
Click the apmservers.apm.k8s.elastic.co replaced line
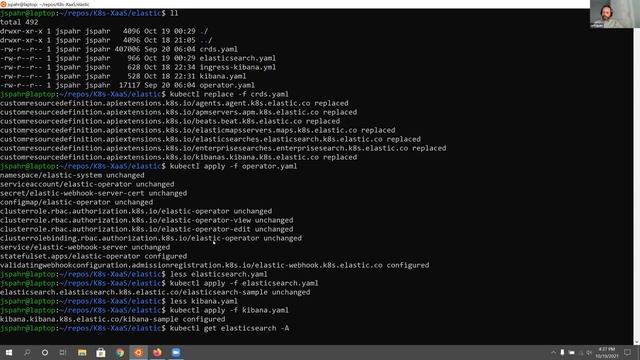pyautogui.click(x=179, y=112)
